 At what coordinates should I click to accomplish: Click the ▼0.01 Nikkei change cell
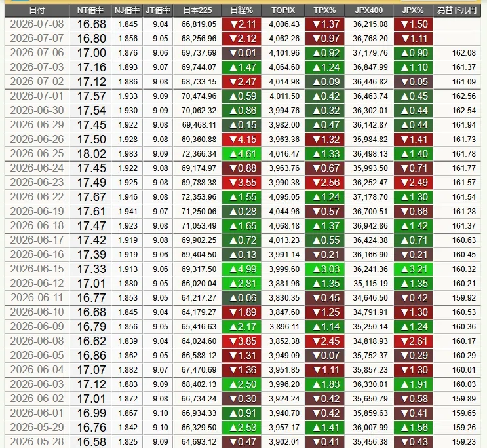242,53
